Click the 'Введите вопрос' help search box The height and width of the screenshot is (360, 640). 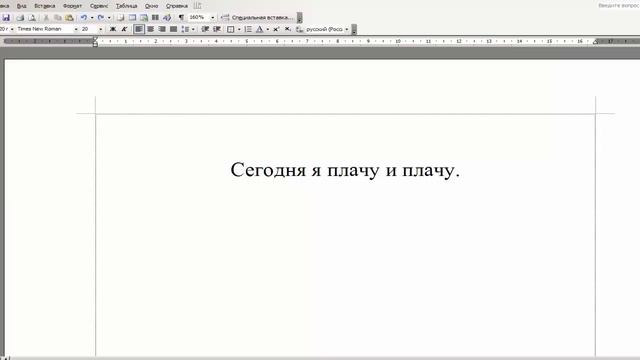pos(619,6)
